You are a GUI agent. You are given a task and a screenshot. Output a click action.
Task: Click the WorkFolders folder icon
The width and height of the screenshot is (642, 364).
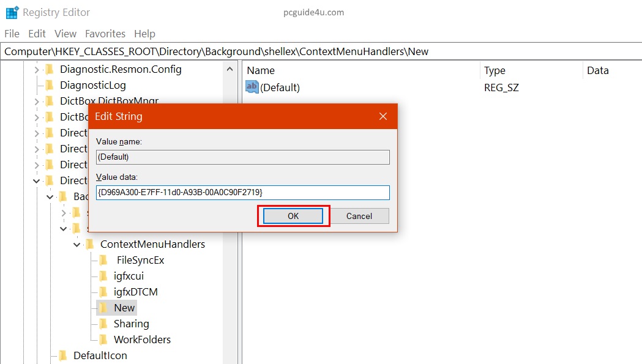pos(103,340)
